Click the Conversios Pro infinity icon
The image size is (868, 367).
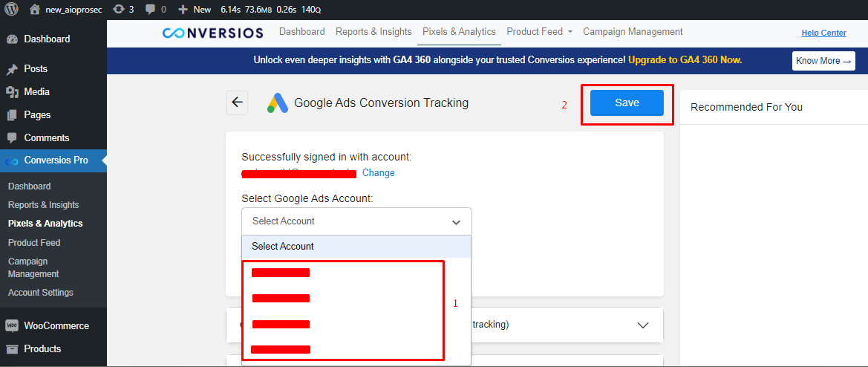click(12, 161)
